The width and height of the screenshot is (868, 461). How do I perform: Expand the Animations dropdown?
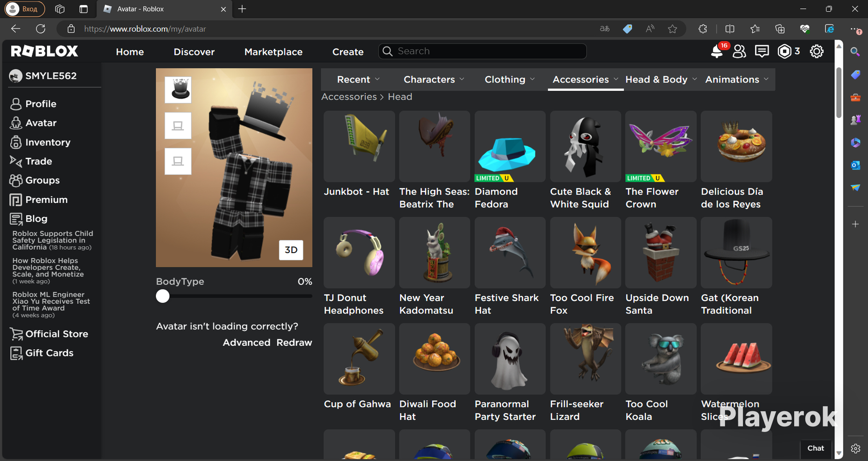click(x=737, y=79)
